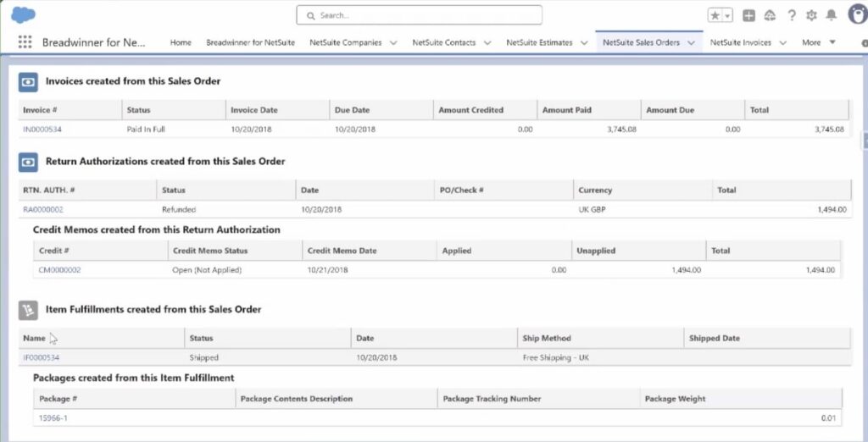Open invoice IN0000534 link
868x442 pixels.
tap(42, 130)
